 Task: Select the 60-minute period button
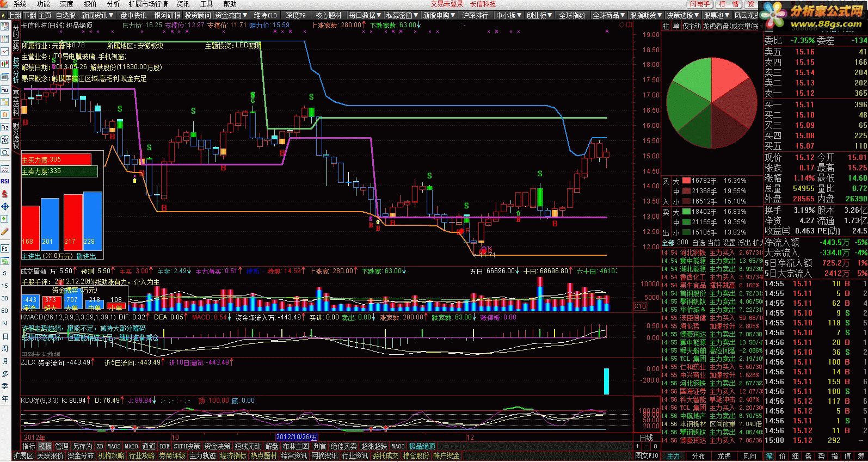tap(5, 311)
